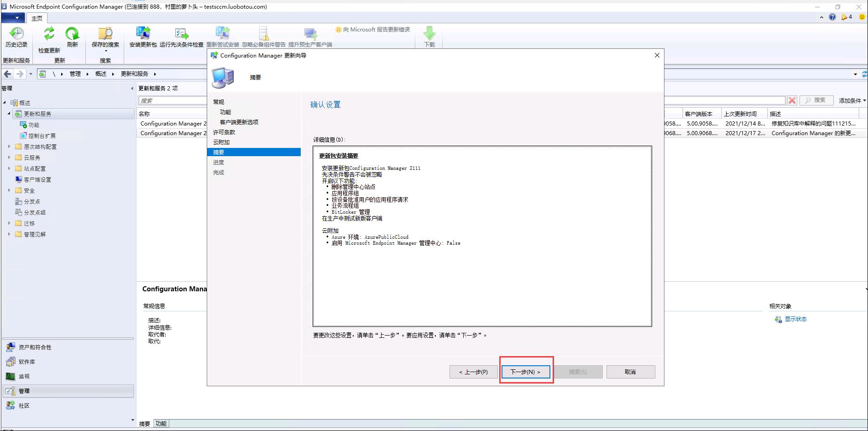Select 许可条款 wizard step
Image resolution: width=868 pixels, height=431 pixels.
[224, 132]
